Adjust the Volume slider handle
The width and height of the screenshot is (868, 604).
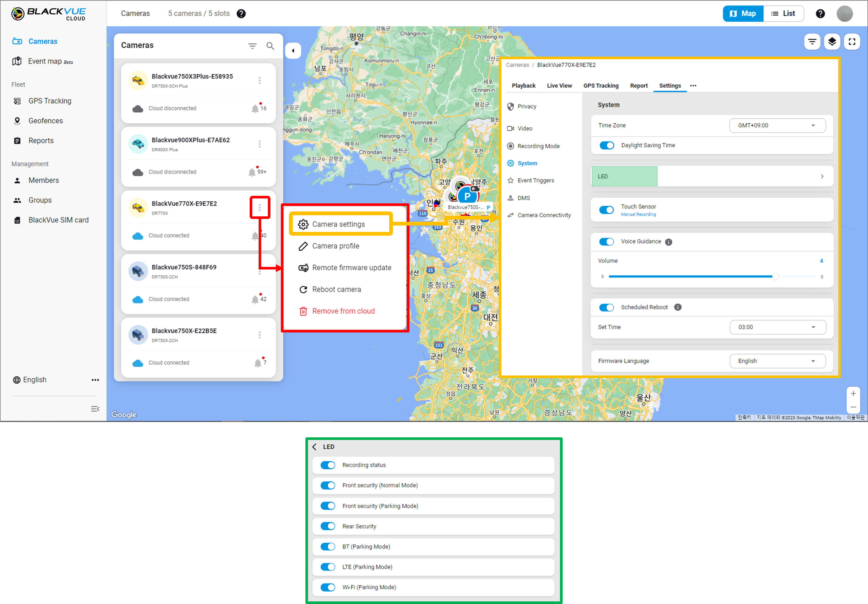pos(775,277)
